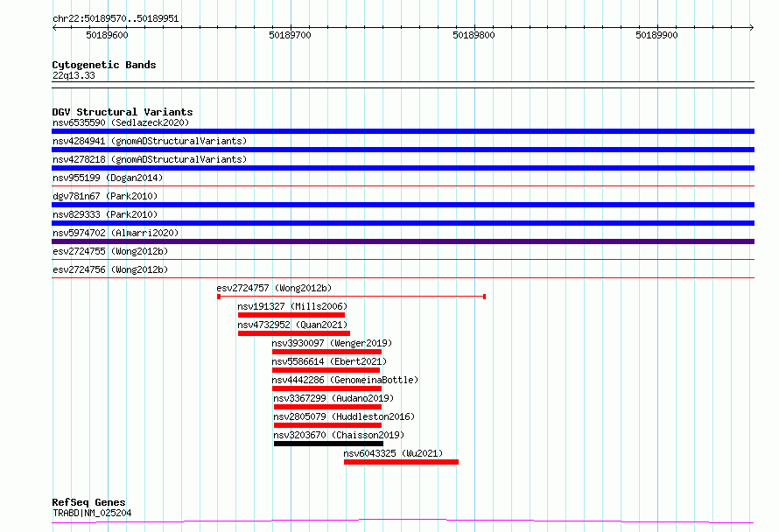The height and width of the screenshot is (532, 779).
Task: Click the magenta TRABD gene line
Action: (403, 521)
